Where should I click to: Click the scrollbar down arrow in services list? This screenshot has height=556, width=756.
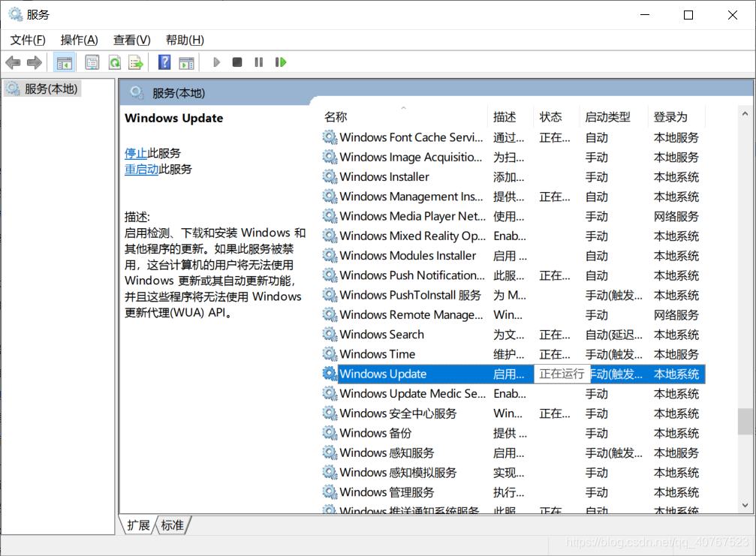coord(745,506)
